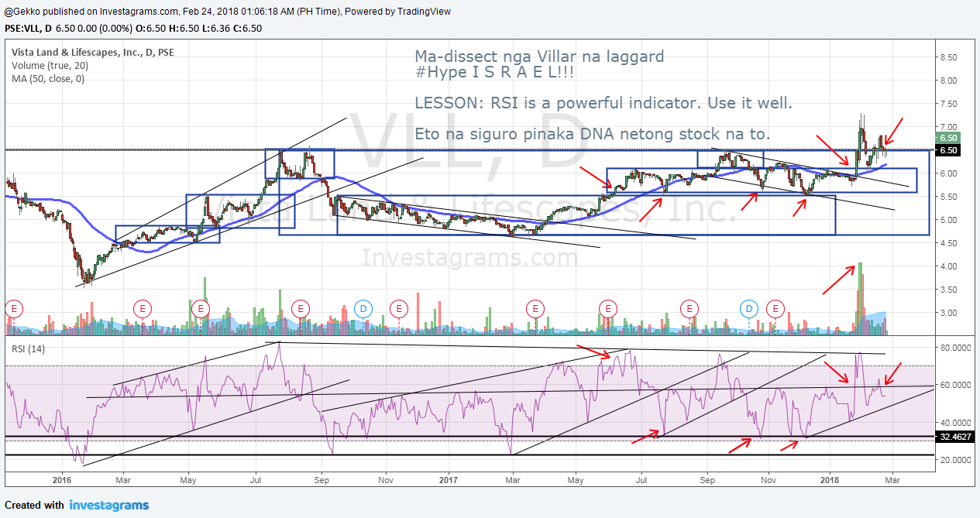This screenshot has height=518, width=980.
Task: Click the E earnings badge near May 2016
Action: pos(201,308)
